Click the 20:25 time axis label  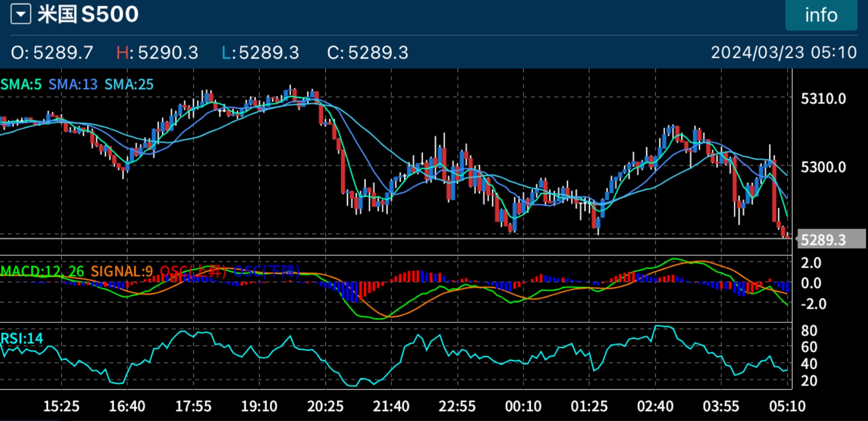point(325,406)
